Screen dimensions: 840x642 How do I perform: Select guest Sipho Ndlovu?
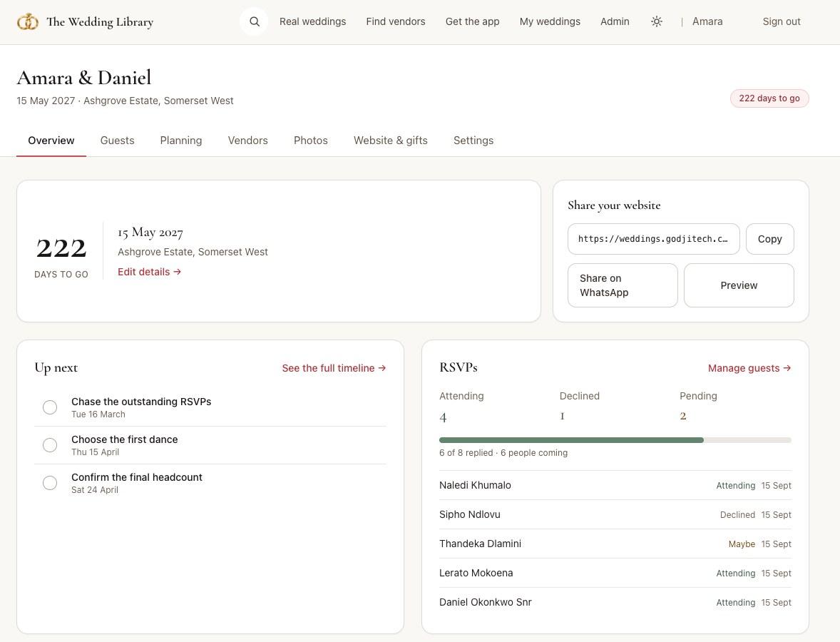pos(470,514)
